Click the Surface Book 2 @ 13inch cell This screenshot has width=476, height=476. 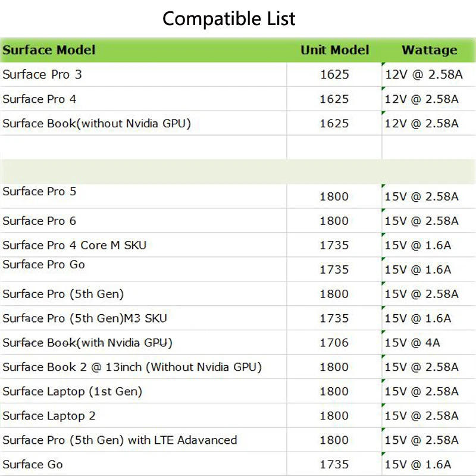pyautogui.click(x=132, y=367)
